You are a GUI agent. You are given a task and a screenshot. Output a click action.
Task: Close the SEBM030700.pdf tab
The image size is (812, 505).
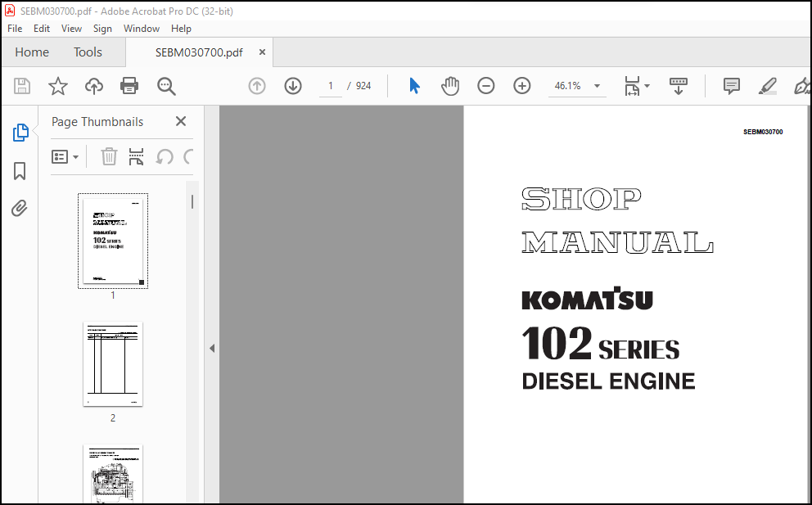[x=262, y=52]
